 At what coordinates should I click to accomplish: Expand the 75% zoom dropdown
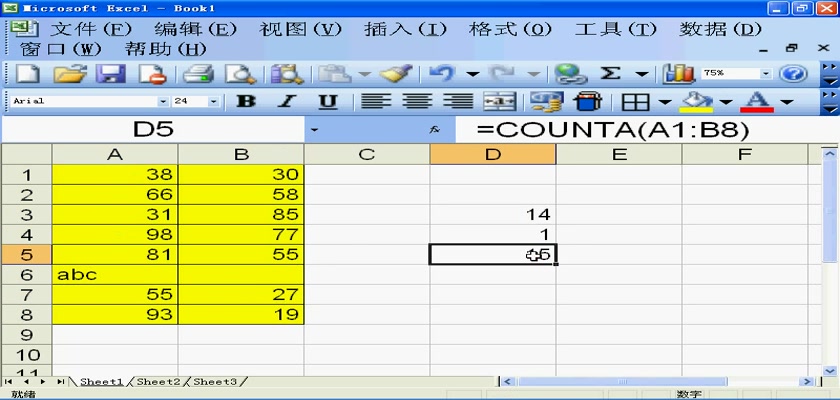[x=767, y=74]
